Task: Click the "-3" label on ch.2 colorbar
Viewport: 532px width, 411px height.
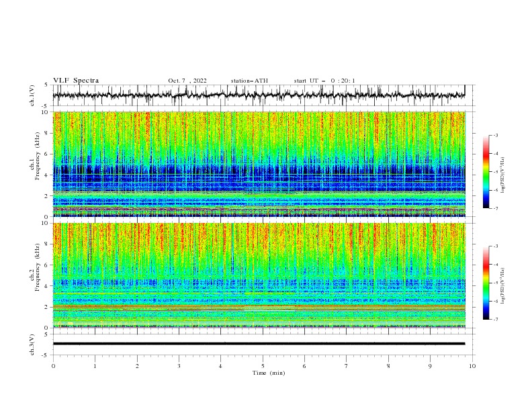Action: (496, 246)
